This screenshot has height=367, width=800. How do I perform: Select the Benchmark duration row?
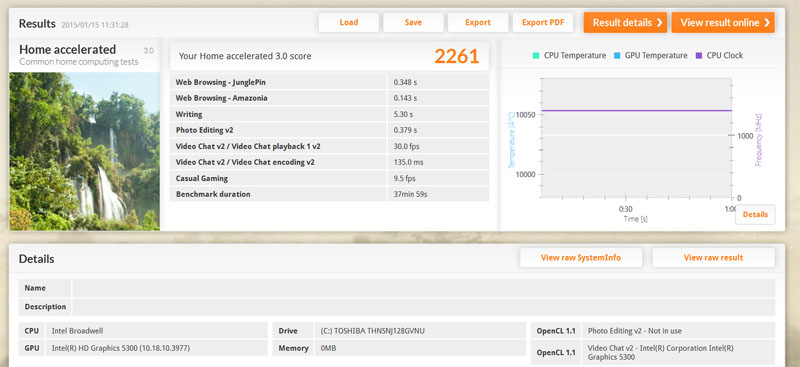point(329,194)
